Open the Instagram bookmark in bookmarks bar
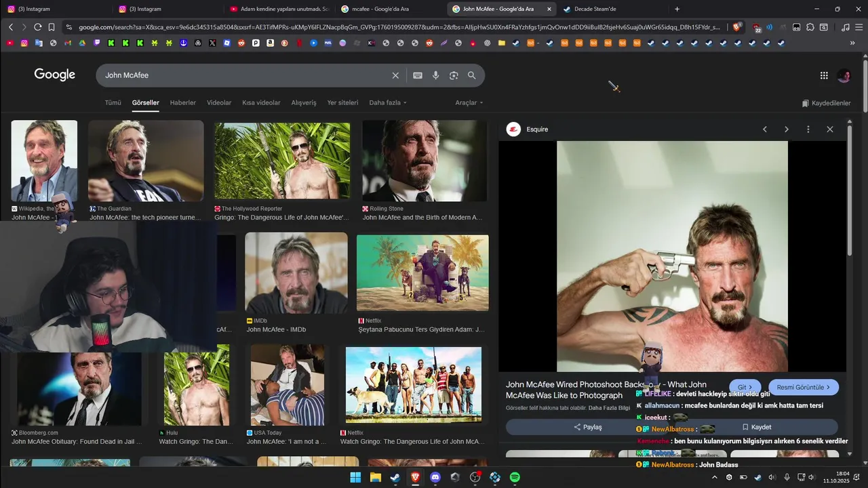The image size is (868, 488). [24, 43]
